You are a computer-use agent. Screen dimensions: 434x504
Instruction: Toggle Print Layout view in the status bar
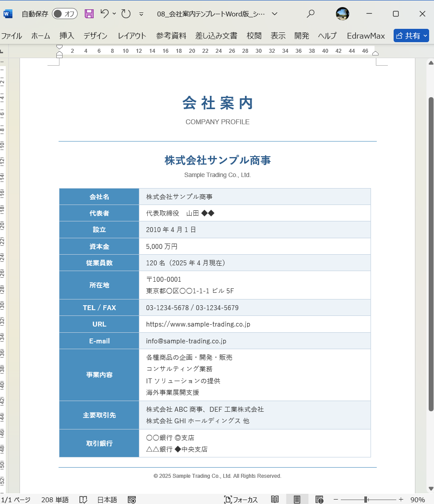(x=297, y=499)
